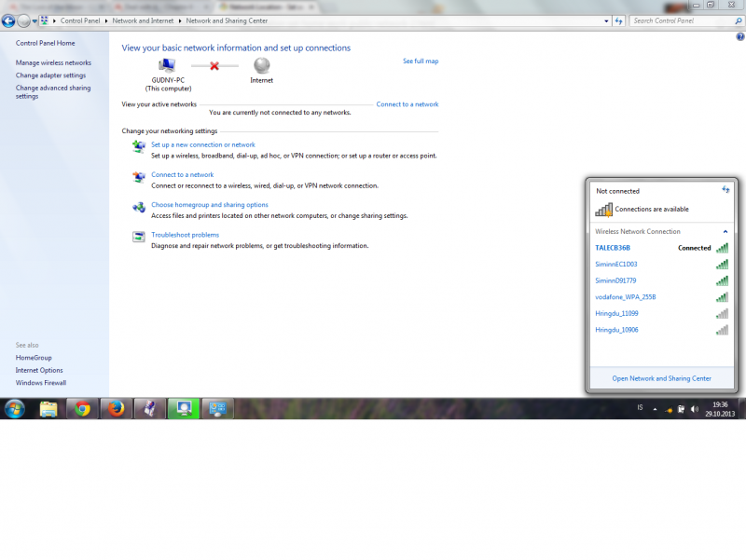The height and width of the screenshot is (560, 746).
Task: Collapse the Wireless Network Connection section
Action: [725, 231]
